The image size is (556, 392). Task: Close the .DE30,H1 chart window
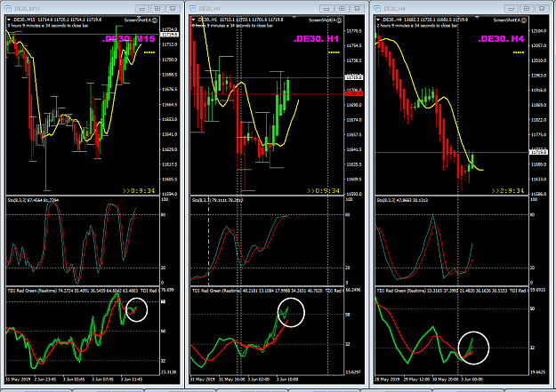(357, 9)
